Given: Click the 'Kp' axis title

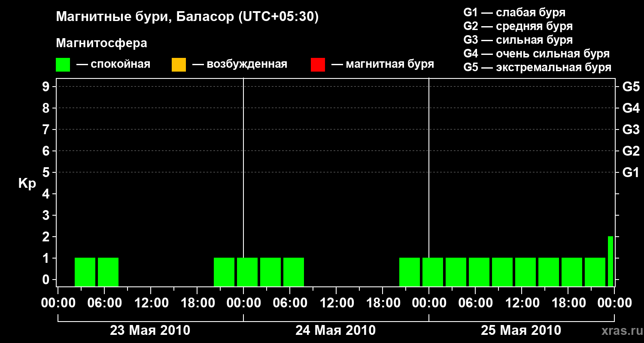Looking at the screenshot, I should [x=27, y=184].
